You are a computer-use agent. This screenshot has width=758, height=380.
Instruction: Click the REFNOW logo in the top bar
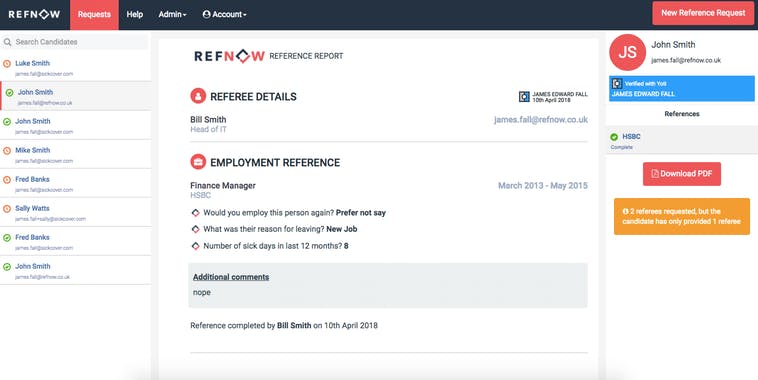pos(34,15)
